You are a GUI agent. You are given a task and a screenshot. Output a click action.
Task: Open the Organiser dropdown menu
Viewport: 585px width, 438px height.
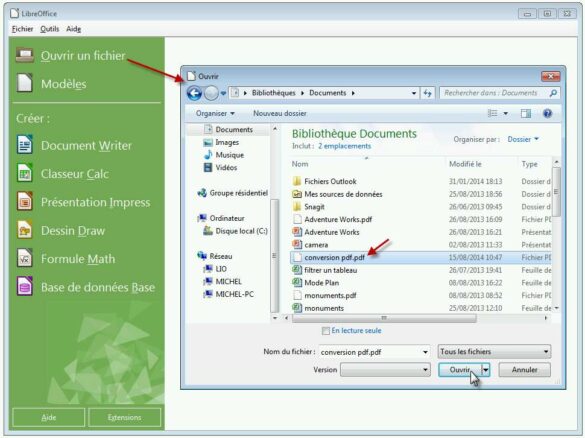pyautogui.click(x=215, y=113)
